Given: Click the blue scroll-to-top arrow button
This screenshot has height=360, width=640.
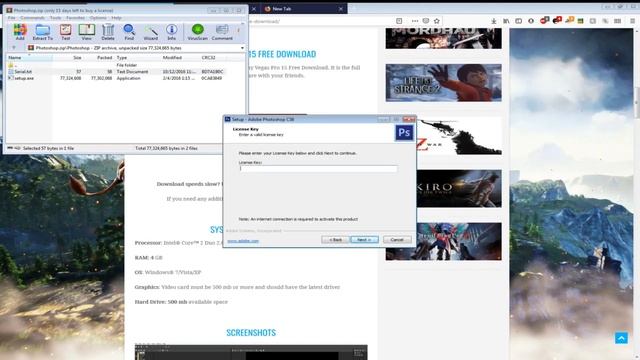Looking at the screenshot, I should pos(621,338).
